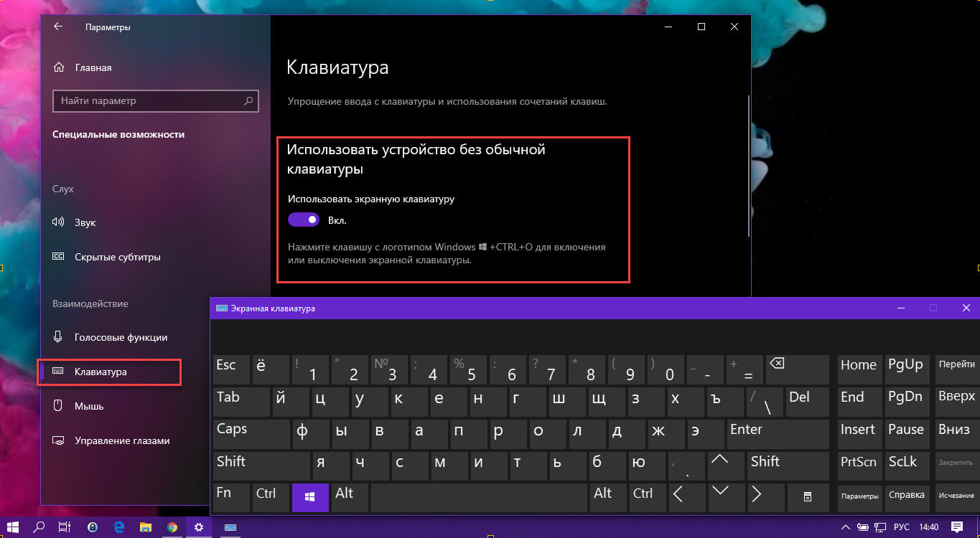
Task: Tap the PgDn key
Action: (907, 401)
